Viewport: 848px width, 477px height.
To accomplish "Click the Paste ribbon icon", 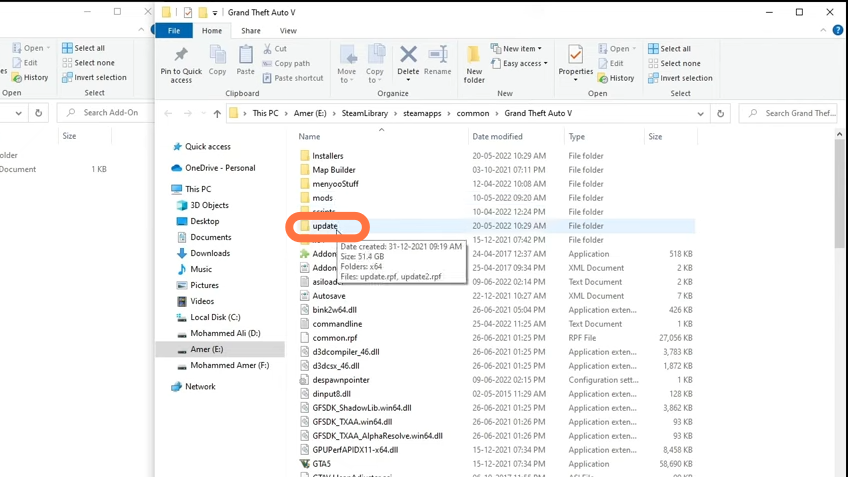I will 246,60.
